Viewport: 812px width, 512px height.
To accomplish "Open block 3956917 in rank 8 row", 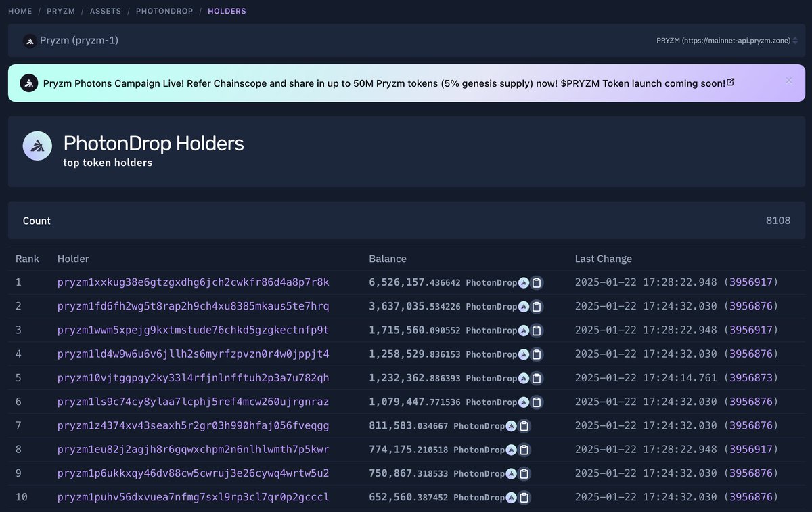I will (751, 450).
